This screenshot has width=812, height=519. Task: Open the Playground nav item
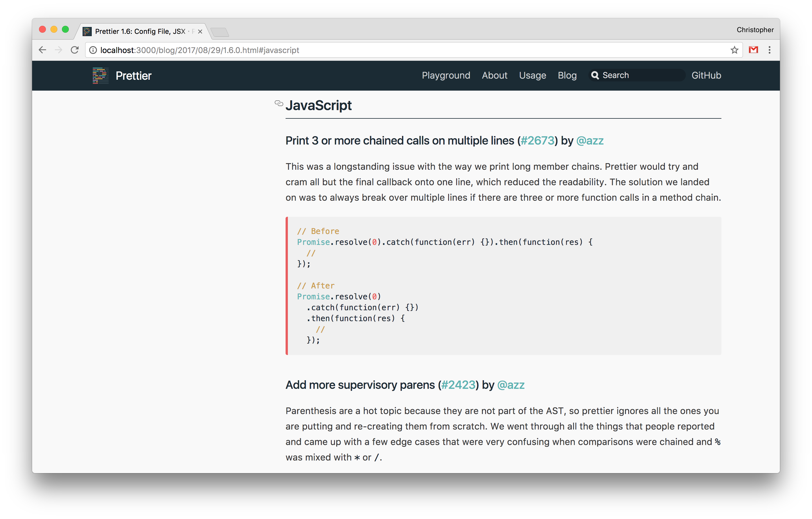coord(446,75)
